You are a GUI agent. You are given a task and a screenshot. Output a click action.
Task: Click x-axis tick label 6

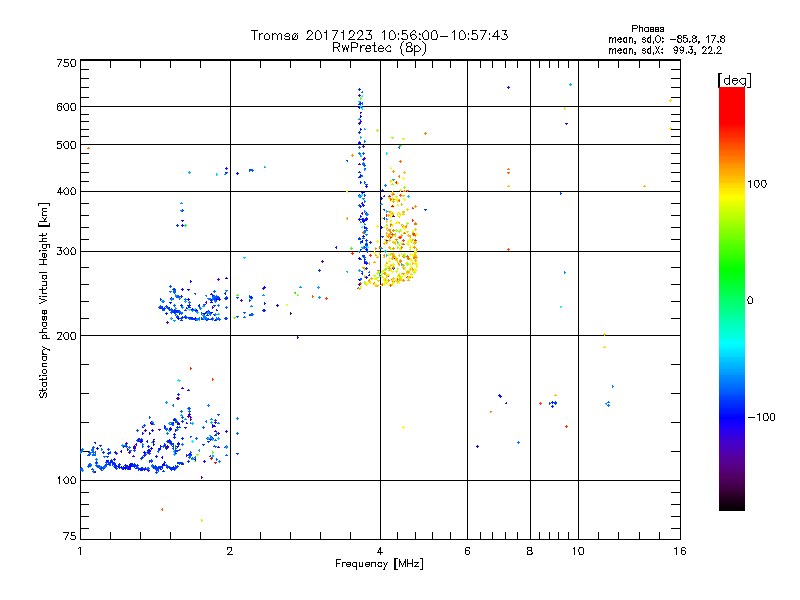[467, 551]
